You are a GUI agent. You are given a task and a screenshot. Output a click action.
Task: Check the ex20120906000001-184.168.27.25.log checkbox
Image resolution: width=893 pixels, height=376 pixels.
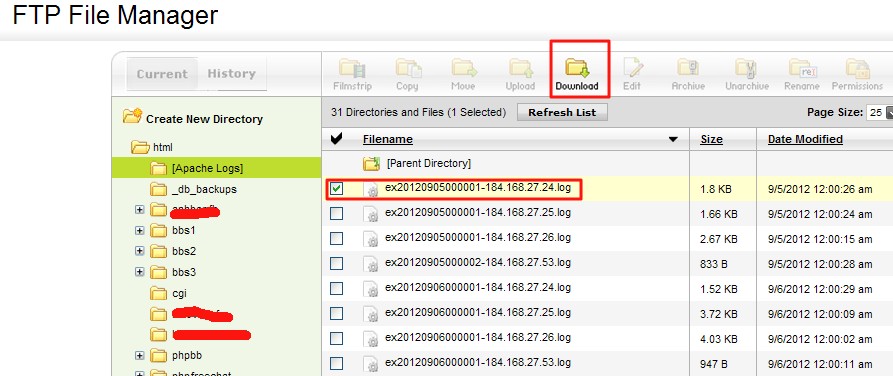[337, 313]
